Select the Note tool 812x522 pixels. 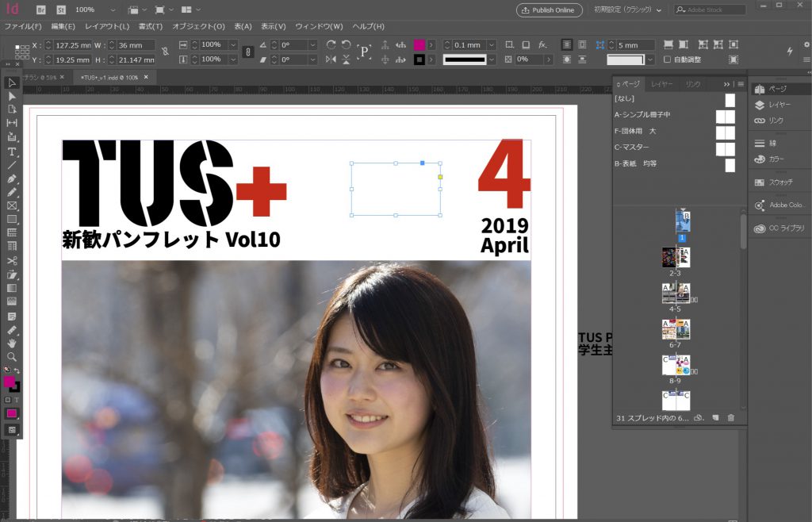(x=11, y=317)
